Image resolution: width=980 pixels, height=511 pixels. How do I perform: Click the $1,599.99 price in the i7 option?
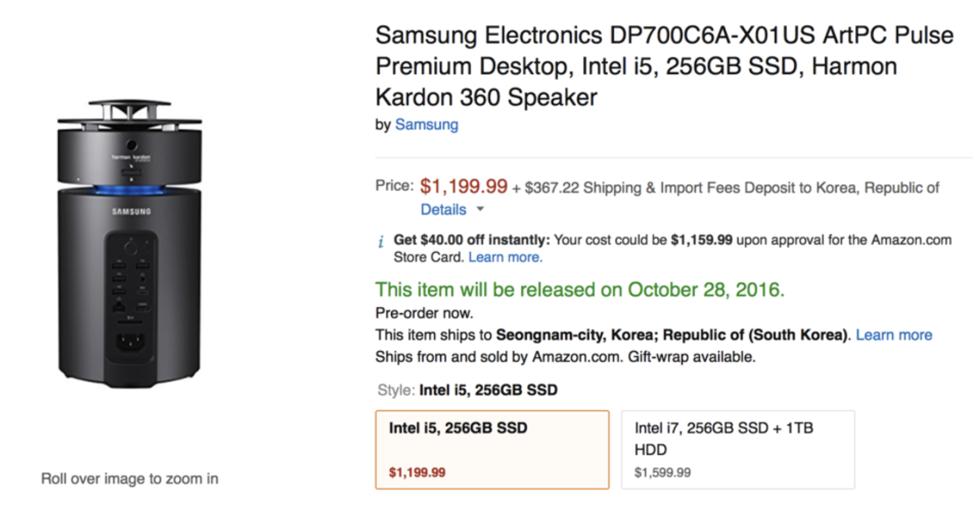click(662, 472)
